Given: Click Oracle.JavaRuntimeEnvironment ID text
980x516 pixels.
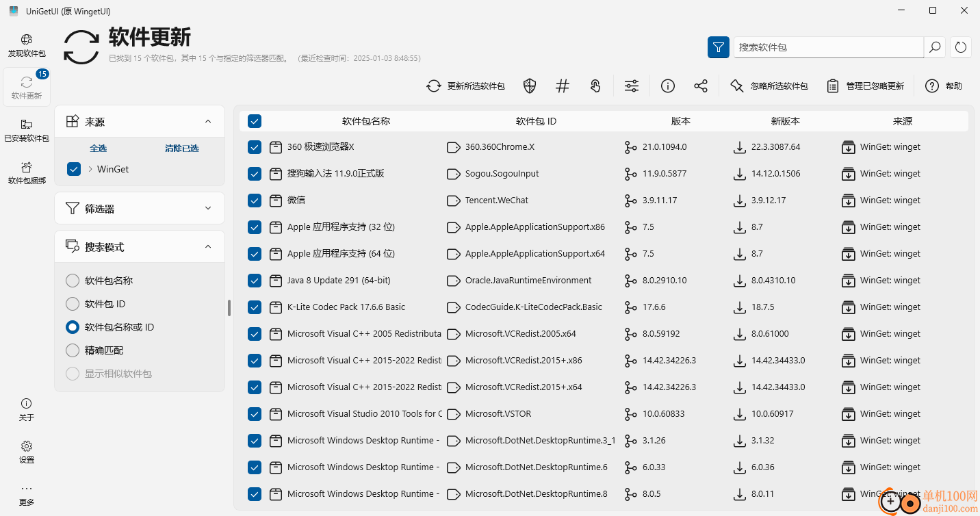Looking at the screenshot, I should (x=528, y=281).
